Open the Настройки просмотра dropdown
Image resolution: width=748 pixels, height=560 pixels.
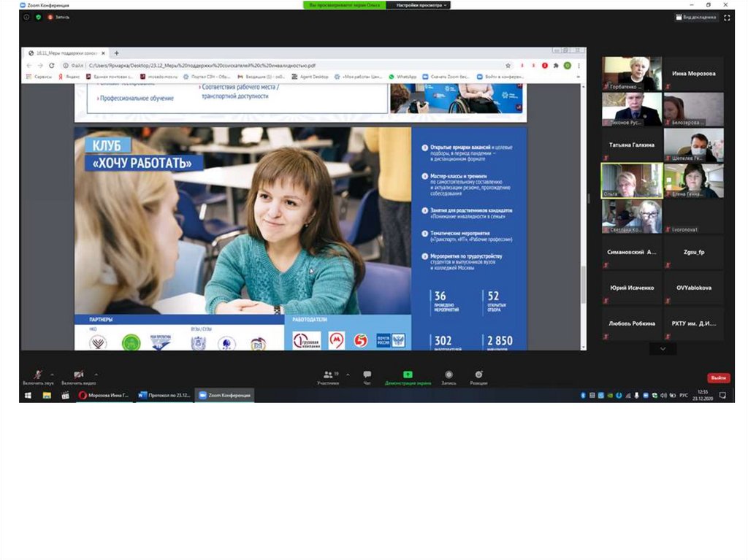pyautogui.click(x=421, y=5)
